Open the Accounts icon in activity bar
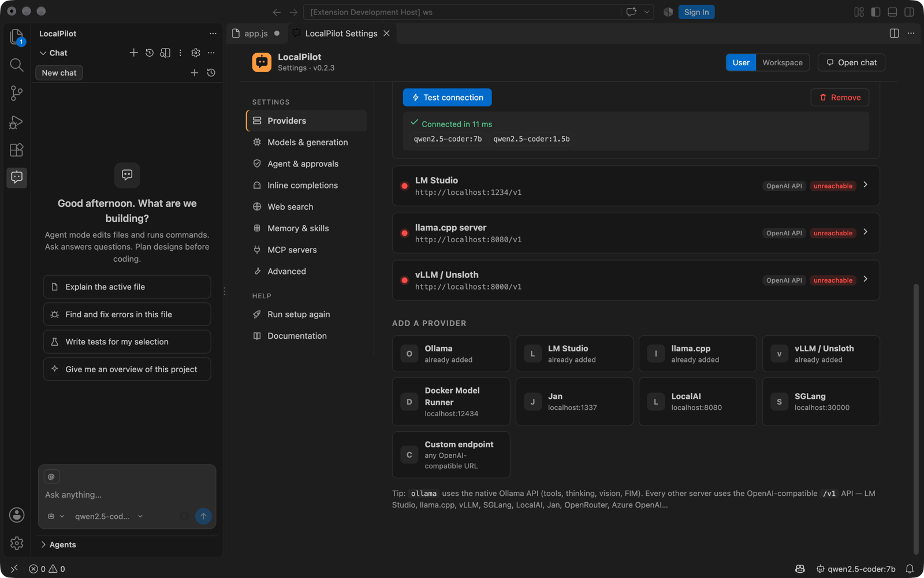Viewport: 924px width, 578px height. pyautogui.click(x=17, y=514)
